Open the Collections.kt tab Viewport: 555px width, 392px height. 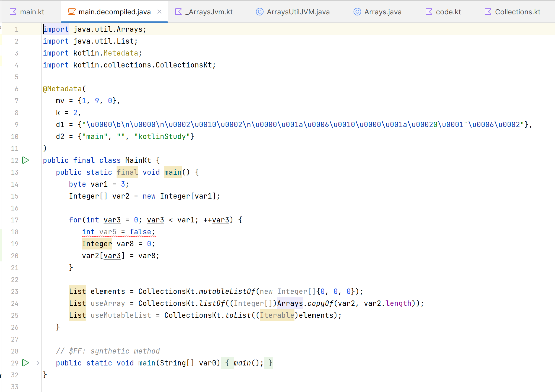[x=517, y=12]
